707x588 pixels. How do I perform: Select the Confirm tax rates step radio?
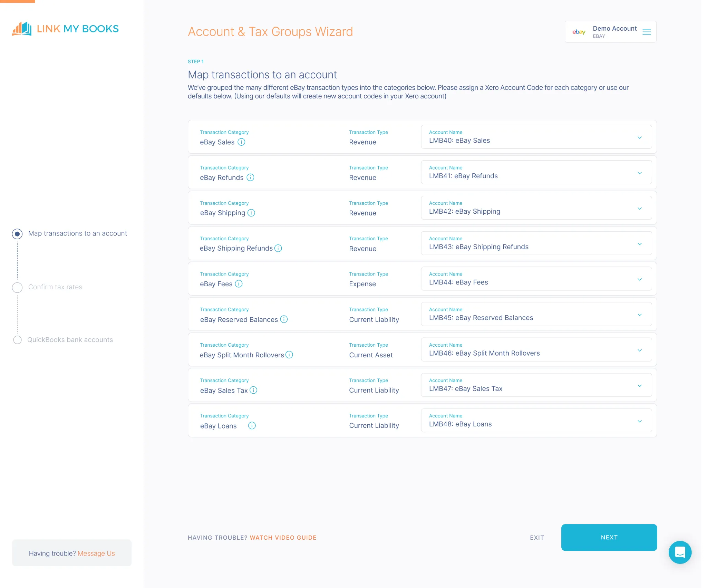17,287
